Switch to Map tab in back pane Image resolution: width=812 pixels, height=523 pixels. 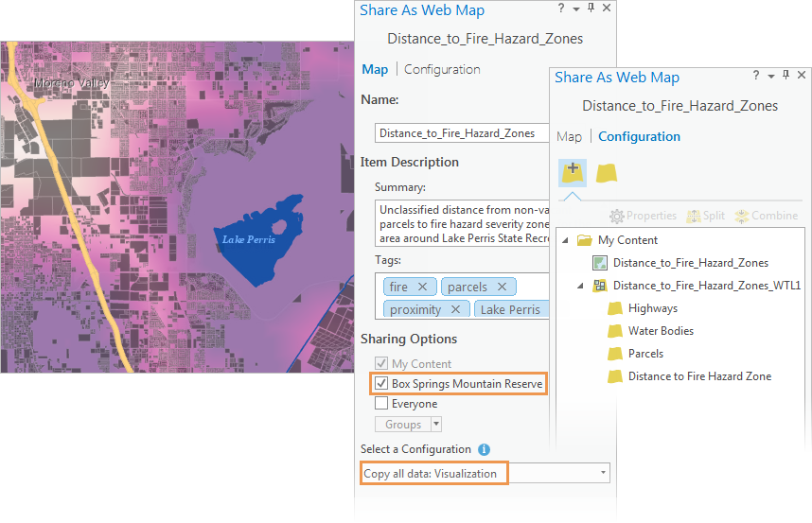click(375, 69)
